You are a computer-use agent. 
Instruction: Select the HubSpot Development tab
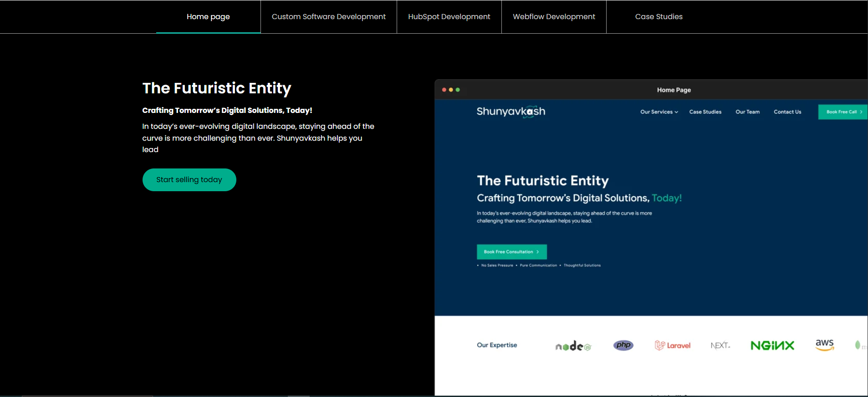pos(449,17)
